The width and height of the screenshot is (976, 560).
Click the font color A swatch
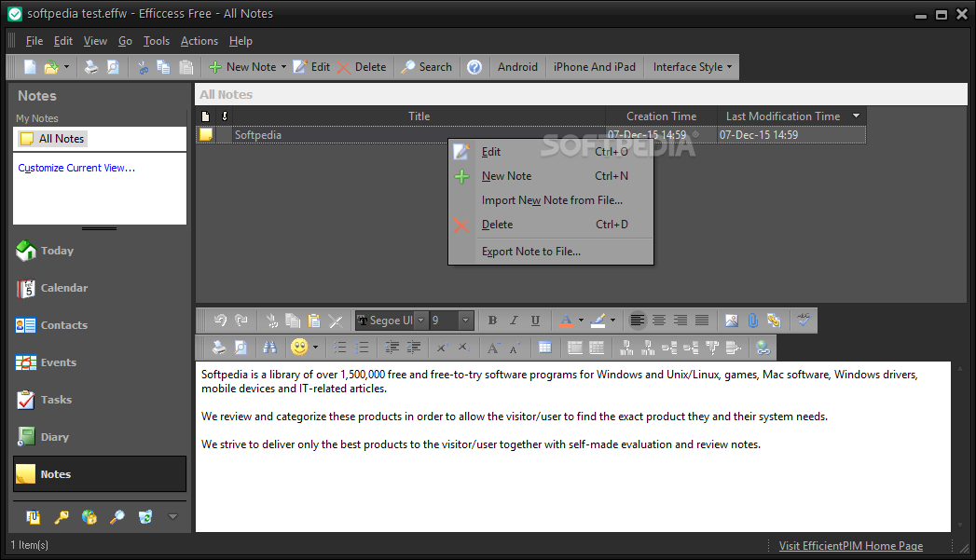(566, 321)
